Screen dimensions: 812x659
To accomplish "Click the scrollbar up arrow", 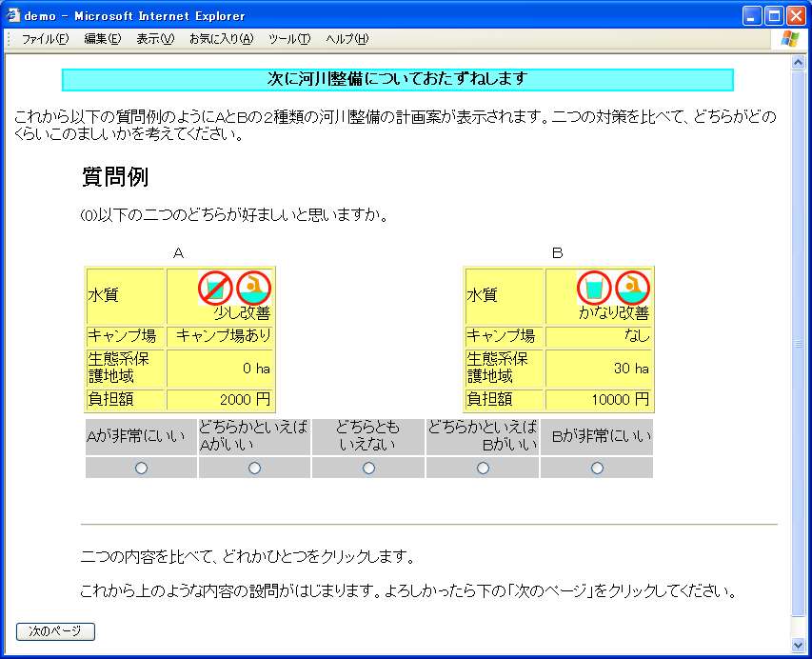I will tap(799, 63).
